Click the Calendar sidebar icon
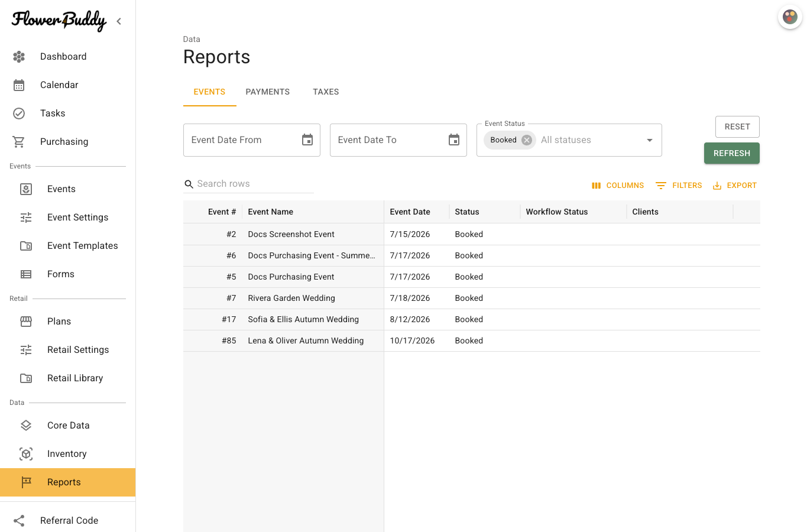This screenshot has height=532, width=807. [x=19, y=85]
